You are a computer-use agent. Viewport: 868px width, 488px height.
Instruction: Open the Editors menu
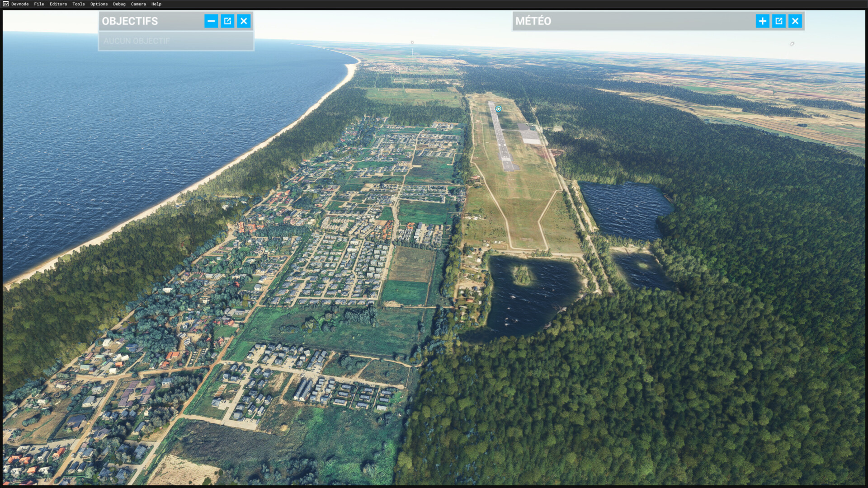point(58,4)
